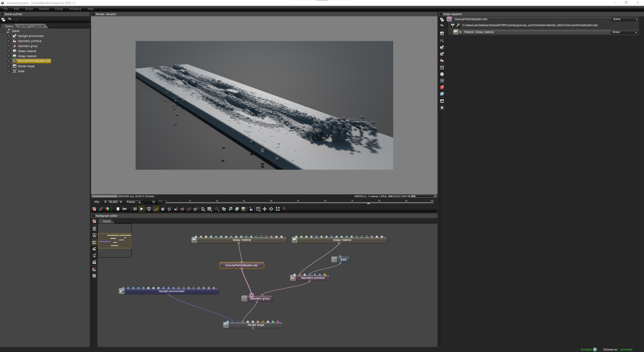The height and width of the screenshot is (352, 644).
Task: Activate the auto focus picker (AF)
Action: pyautogui.click(x=156, y=209)
